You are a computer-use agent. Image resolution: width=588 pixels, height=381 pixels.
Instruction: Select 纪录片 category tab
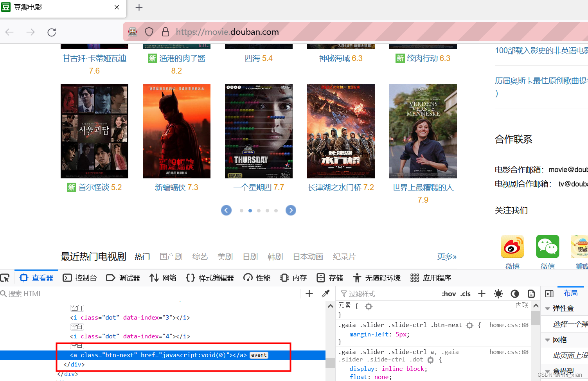coord(344,257)
